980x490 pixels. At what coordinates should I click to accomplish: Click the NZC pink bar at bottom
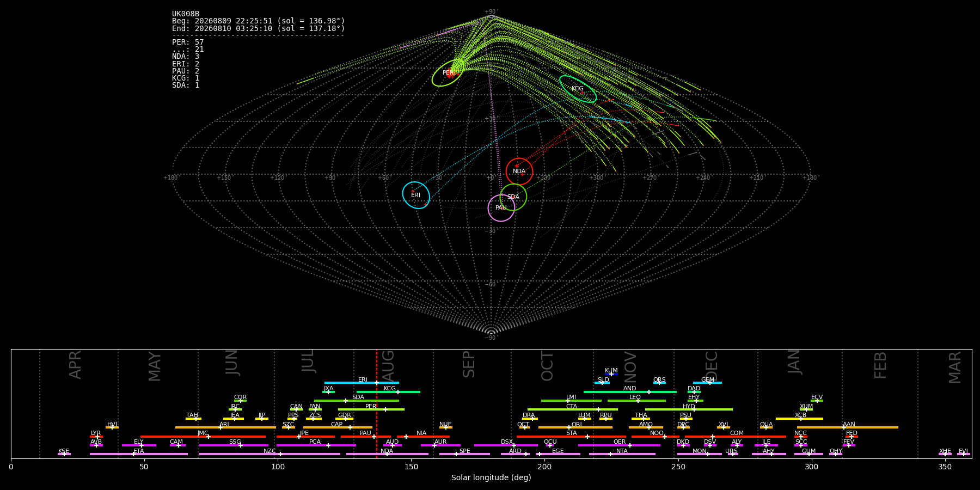[269, 454]
